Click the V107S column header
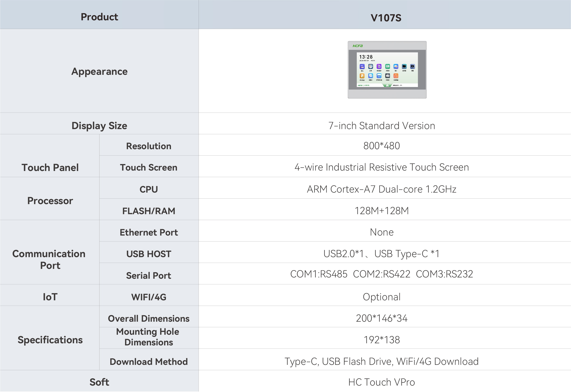This screenshot has height=392, width=571. (386, 18)
